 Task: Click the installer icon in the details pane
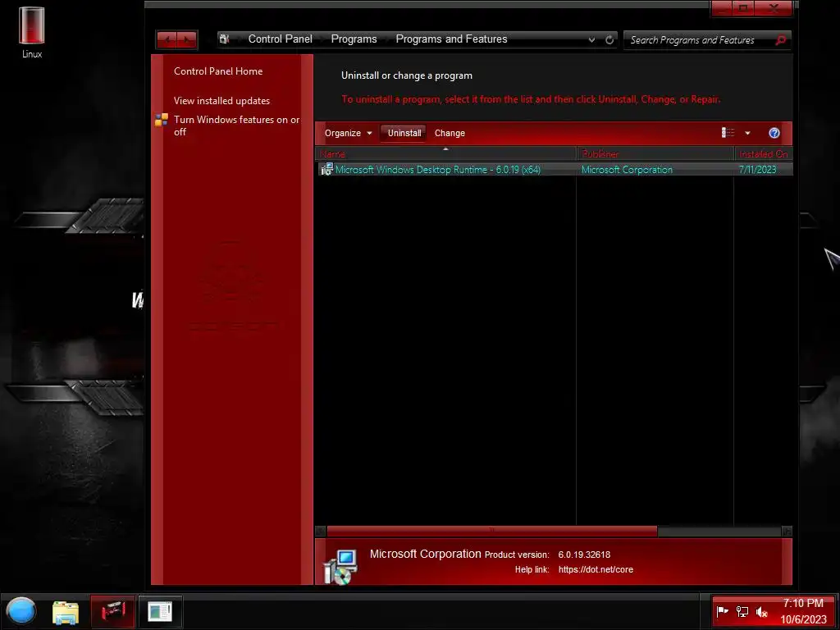pos(340,567)
